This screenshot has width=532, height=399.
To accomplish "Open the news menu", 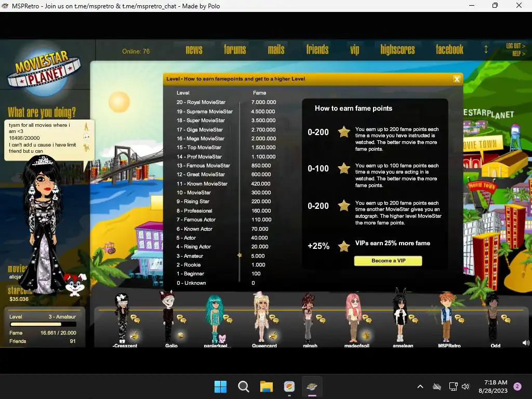I will point(194,50).
